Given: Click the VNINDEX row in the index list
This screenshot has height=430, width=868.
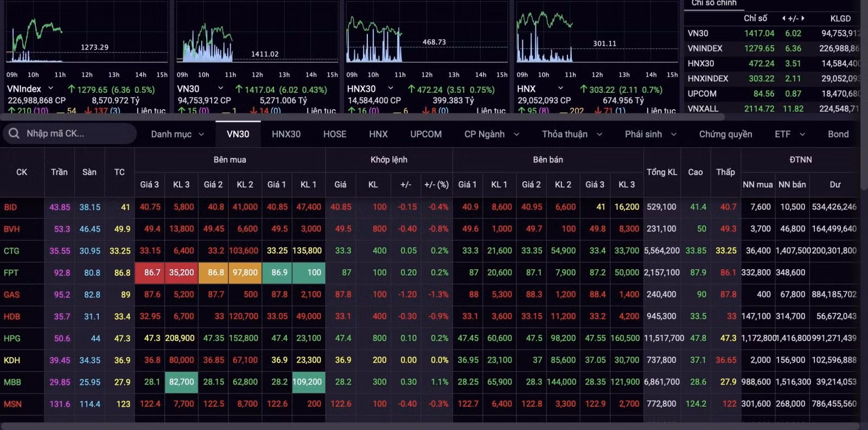Looking at the screenshot, I should [772, 48].
